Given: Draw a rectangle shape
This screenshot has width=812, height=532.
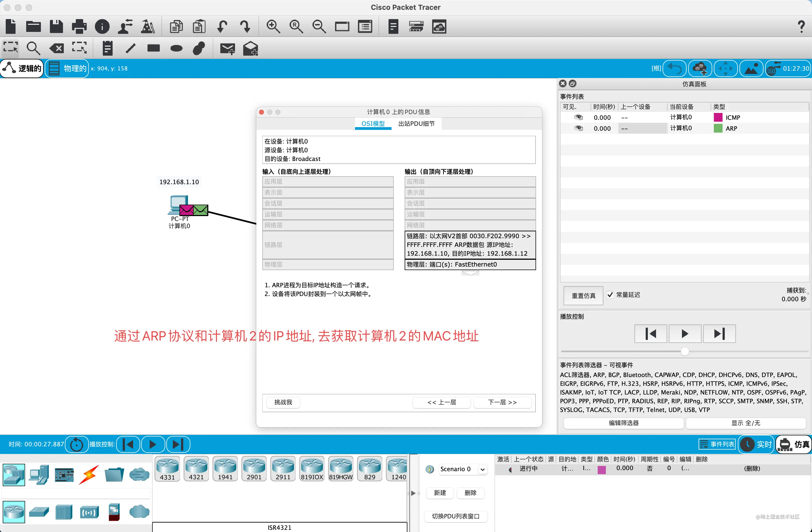Looking at the screenshot, I should pyautogui.click(x=154, y=48).
